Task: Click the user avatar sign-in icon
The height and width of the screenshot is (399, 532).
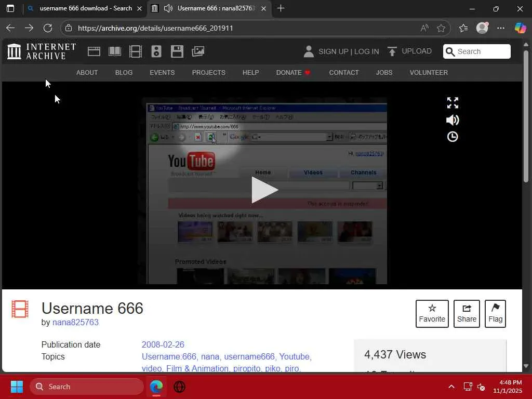Action: [x=309, y=51]
